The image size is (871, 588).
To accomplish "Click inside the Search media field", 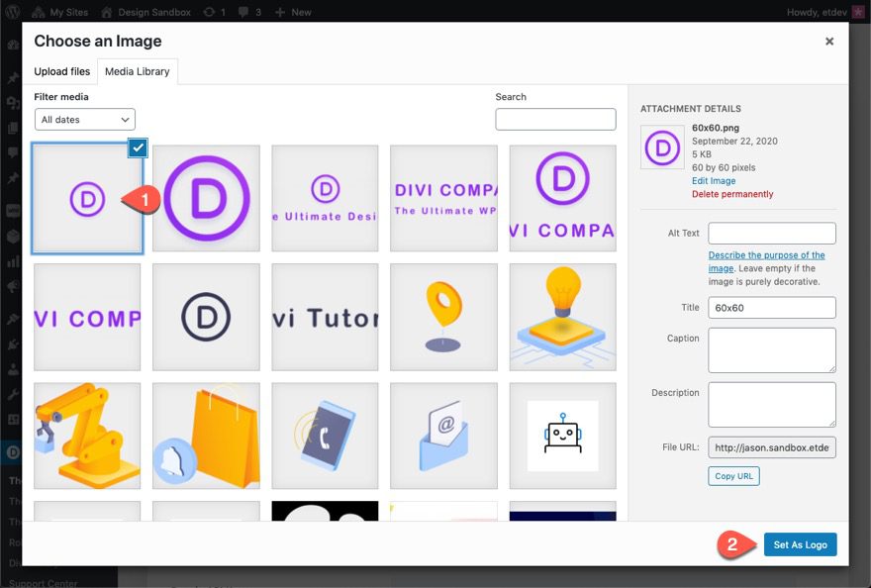I will (x=553, y=119).
